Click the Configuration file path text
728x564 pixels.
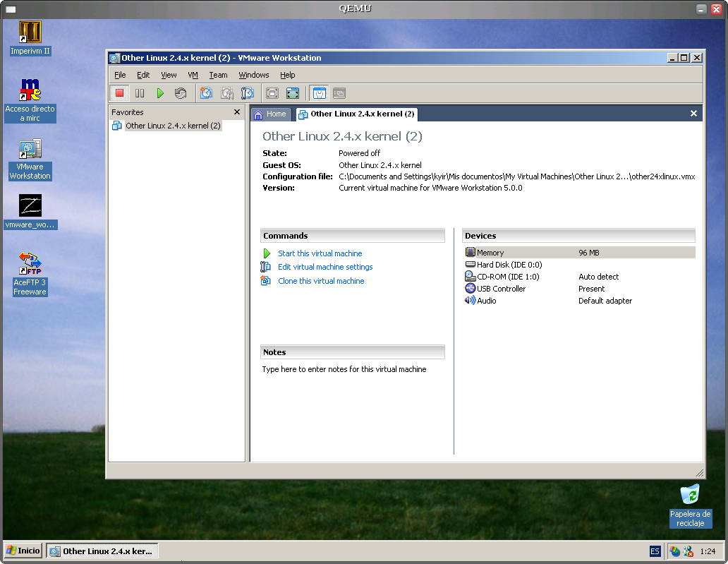point(517,176)
